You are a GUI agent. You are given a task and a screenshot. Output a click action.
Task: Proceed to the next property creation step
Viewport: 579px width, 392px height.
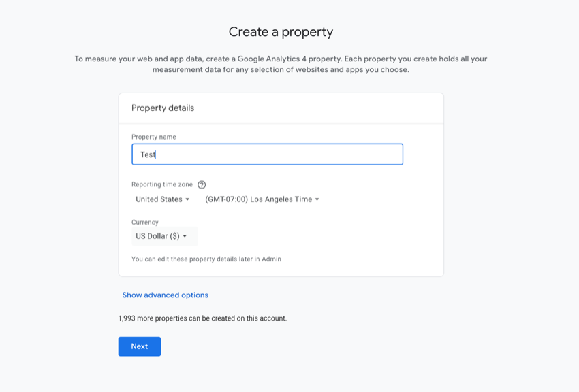coord(139,346)
